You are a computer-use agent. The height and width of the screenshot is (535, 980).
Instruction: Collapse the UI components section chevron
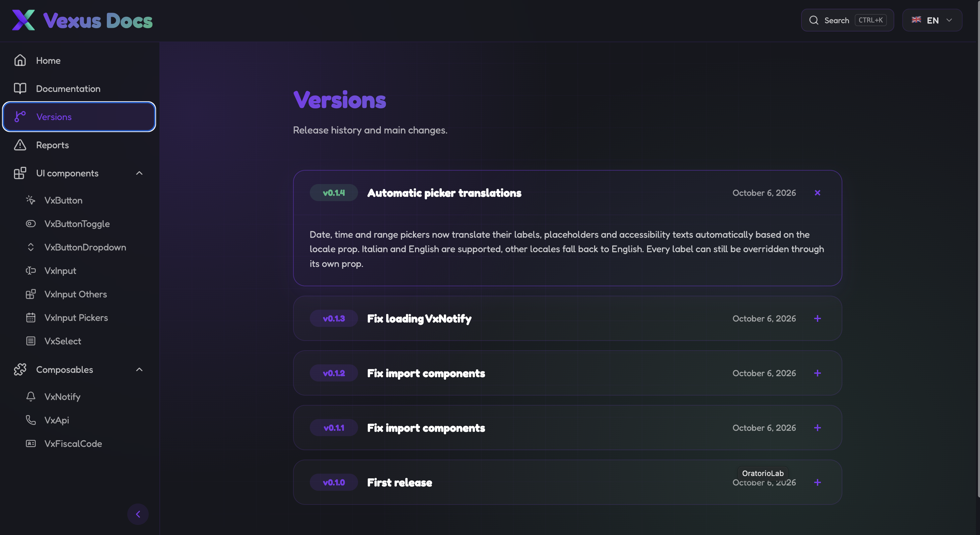[139, 173]
